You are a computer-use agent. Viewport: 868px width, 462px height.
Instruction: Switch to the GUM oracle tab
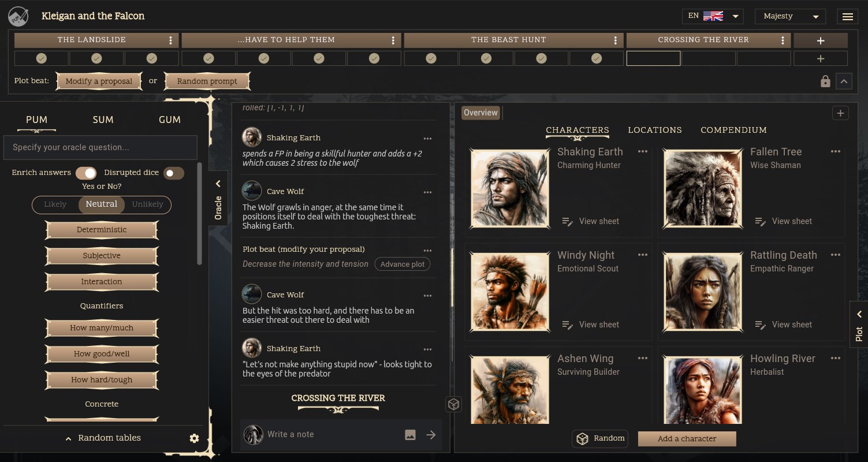169,120
